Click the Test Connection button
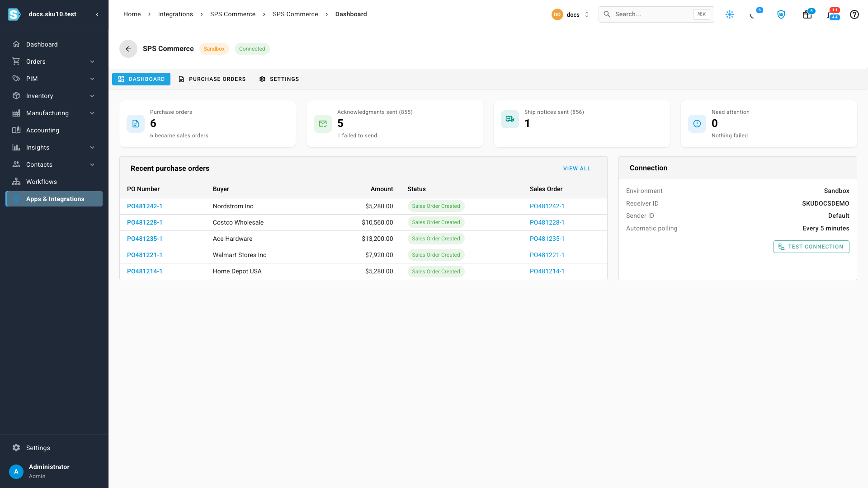 click(x=811, y=247)
